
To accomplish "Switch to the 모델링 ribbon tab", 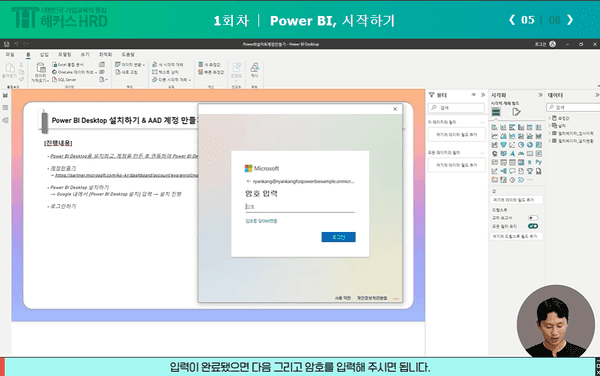I will pos(65,55).
